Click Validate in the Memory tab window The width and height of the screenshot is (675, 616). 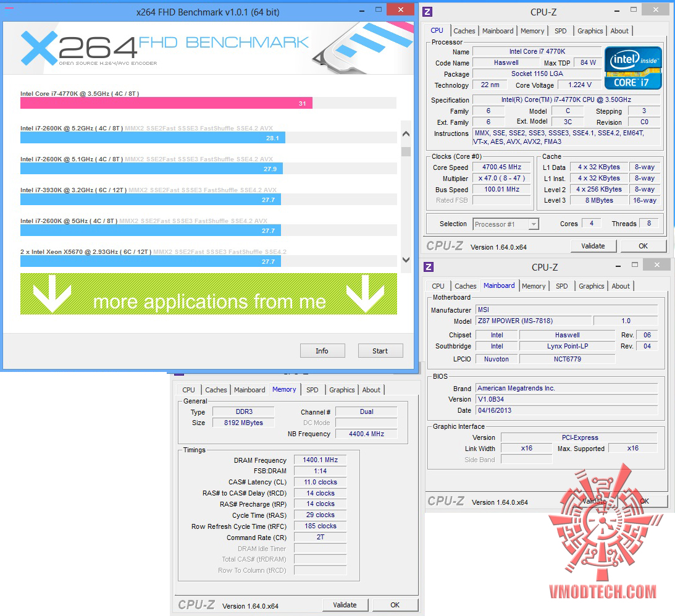[345, 605]
